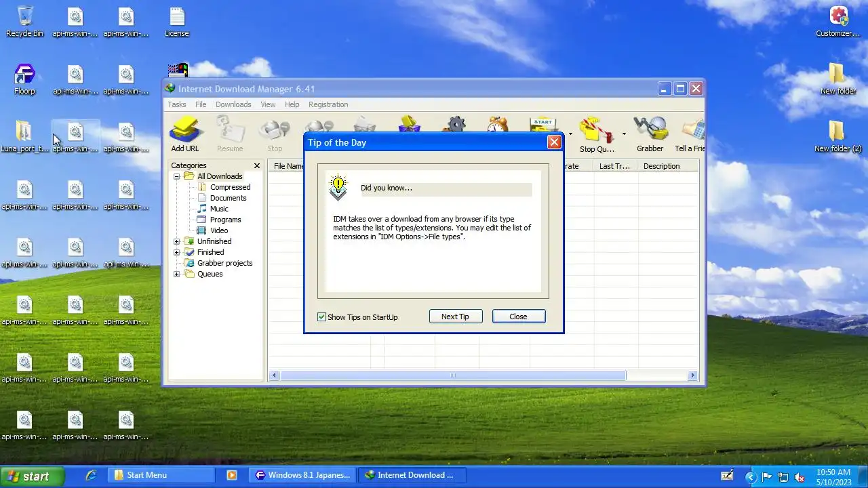Open the File menu

coord(201,104)
